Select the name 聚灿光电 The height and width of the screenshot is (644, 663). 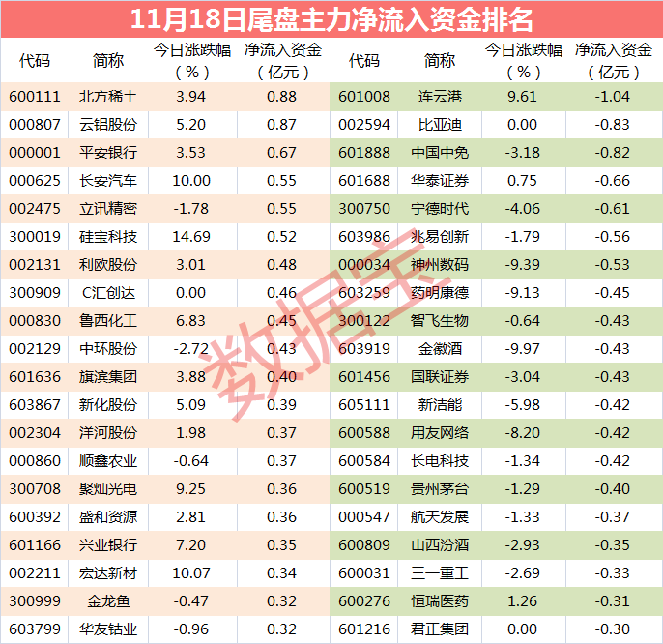point(108,488)
